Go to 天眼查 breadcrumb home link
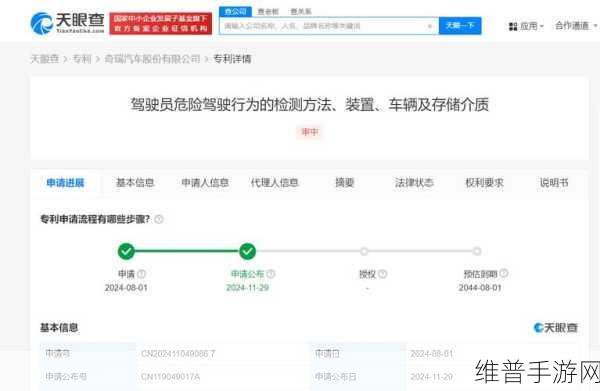The height and width of the screenshot is (391, 600). coord(45,59)
